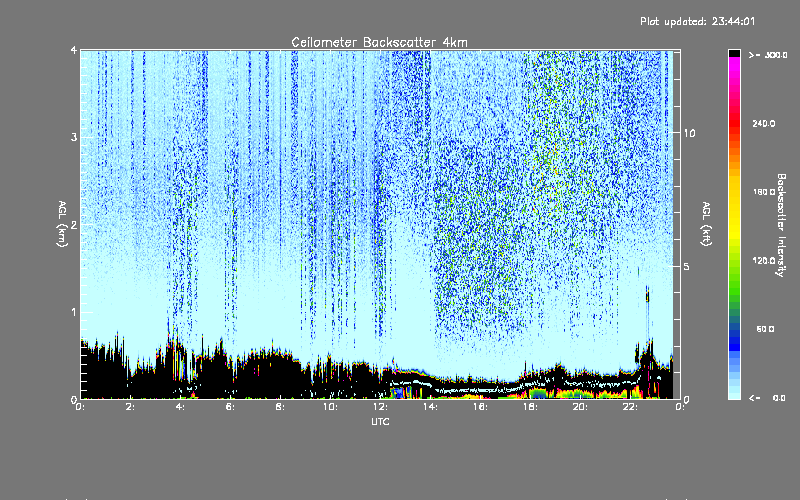Viewport: 800px width, 500px height.
Task: Click the left 'AGL (km)' axis label
Action: (62, 224)
